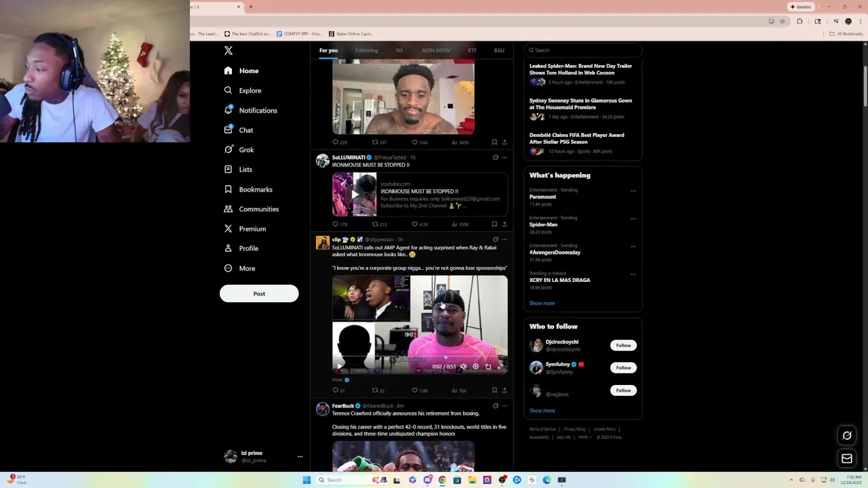
Task: Reply to the SoLLUMINATI Ironmouse post
Action: (x=339, y=224)
